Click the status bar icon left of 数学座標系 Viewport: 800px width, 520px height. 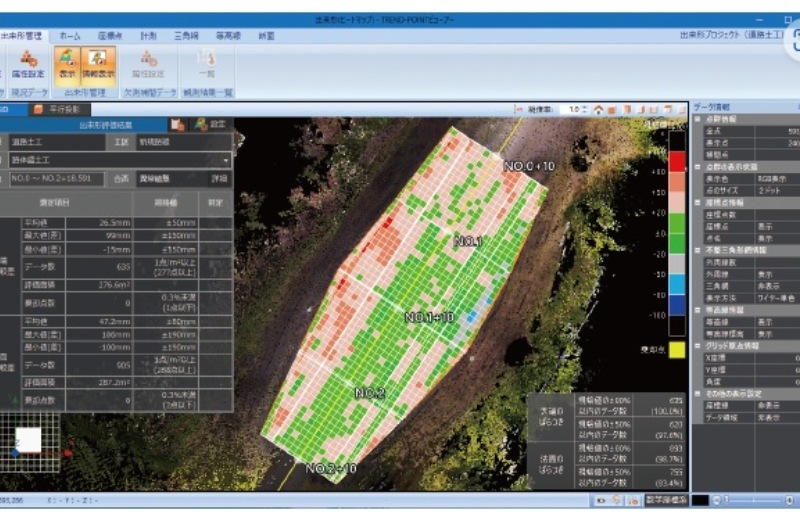click(633, 501)
